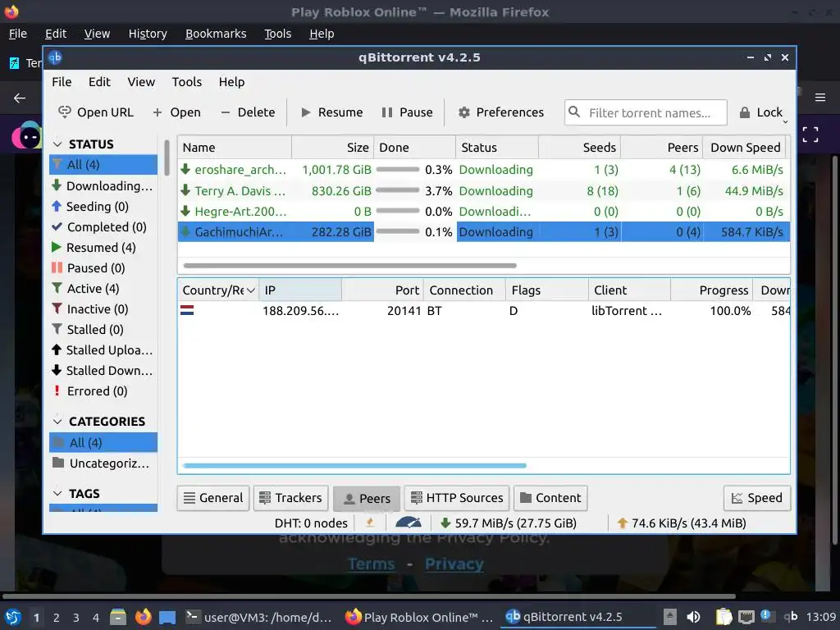Click the terminal user@VM3 taskbar entry
The image size is (840, 630).
tap(258, 617)
